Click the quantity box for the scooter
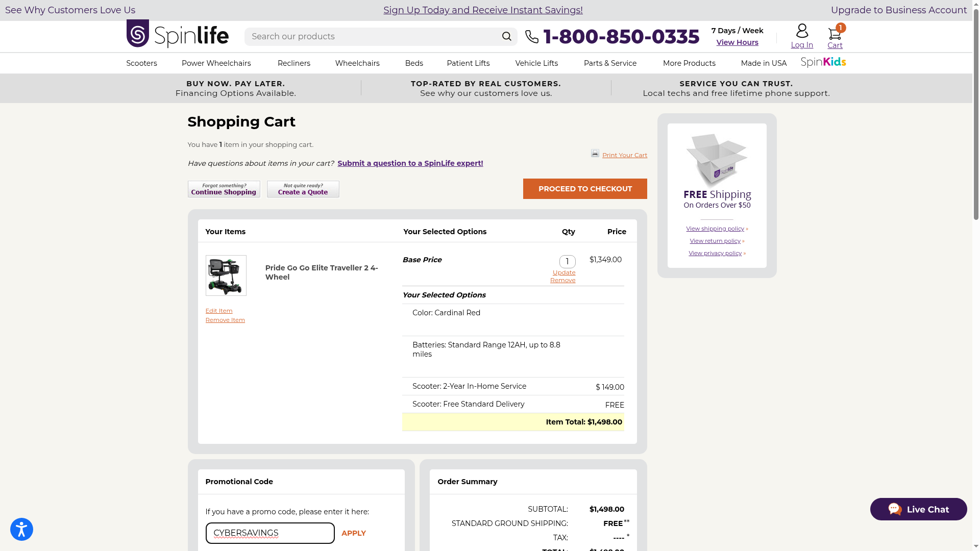 567,262
